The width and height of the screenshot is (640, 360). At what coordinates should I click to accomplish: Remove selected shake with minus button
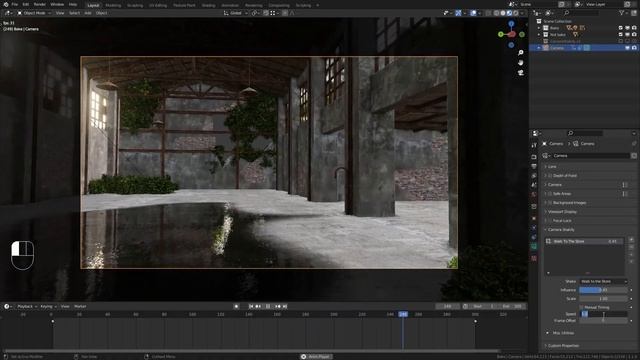point(631,247)
